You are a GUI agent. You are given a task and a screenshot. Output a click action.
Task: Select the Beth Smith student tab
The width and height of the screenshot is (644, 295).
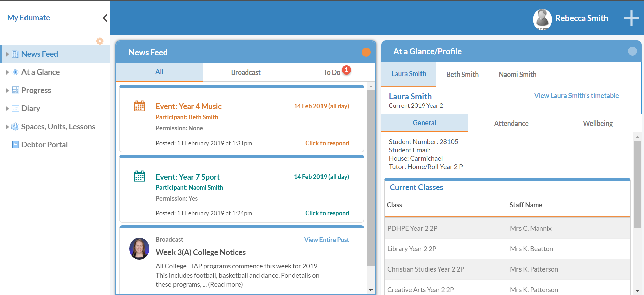pyautogui.click(x=462, y=75)
